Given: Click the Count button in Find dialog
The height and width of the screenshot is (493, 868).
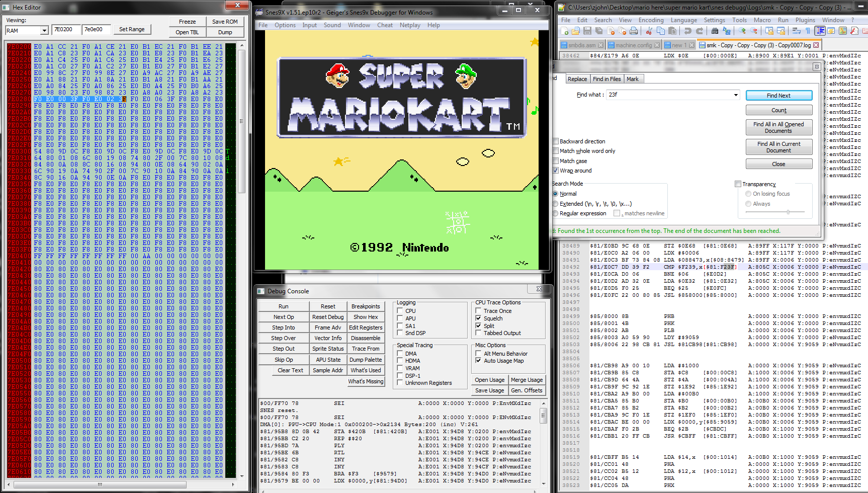Looking at the screenshot, I should [778, 110].
